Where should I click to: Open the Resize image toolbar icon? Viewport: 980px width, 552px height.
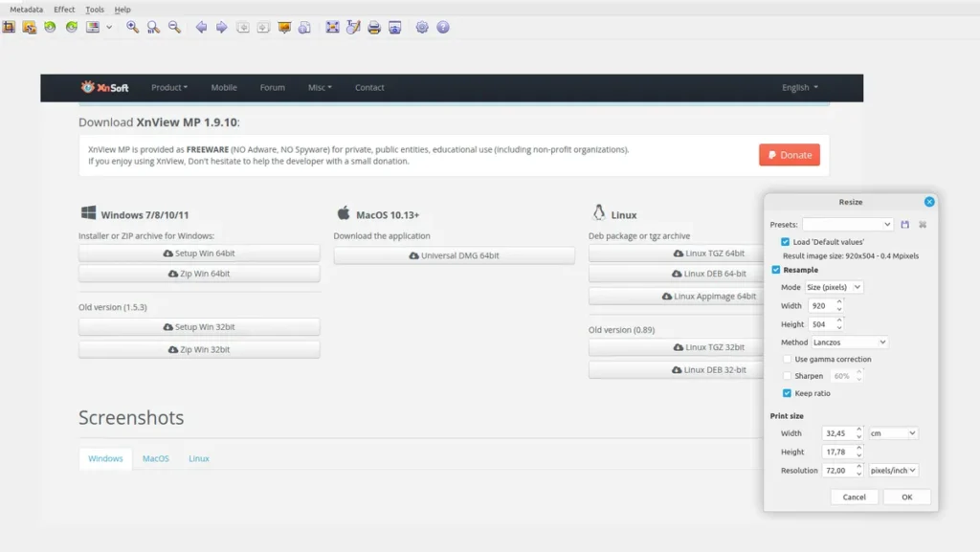coord(30,27)
